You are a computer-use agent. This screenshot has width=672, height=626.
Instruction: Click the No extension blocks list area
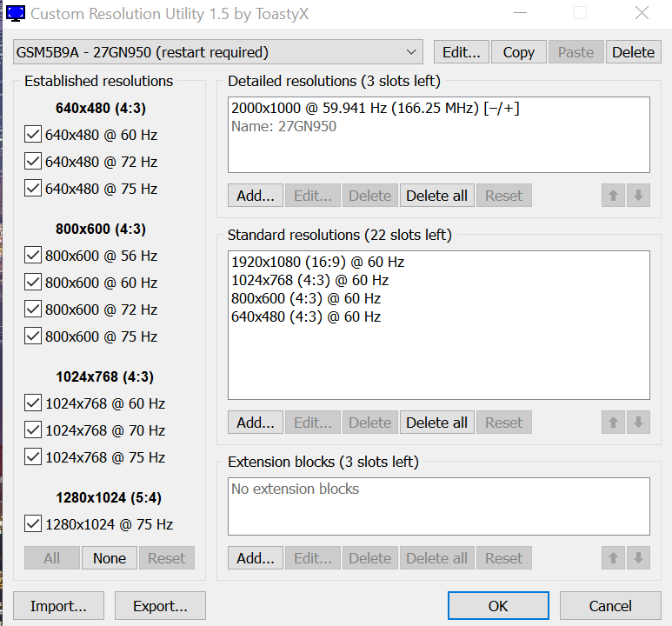pos(439,506)
